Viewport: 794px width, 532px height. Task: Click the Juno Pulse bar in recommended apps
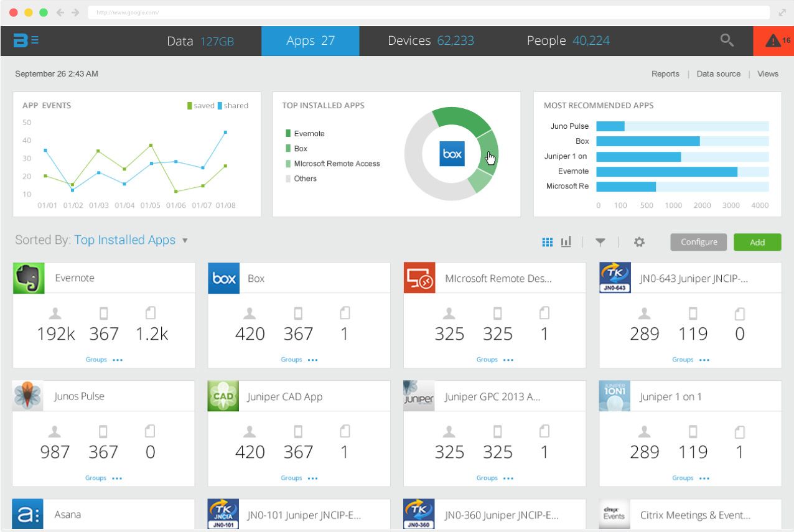click(610, 126)
